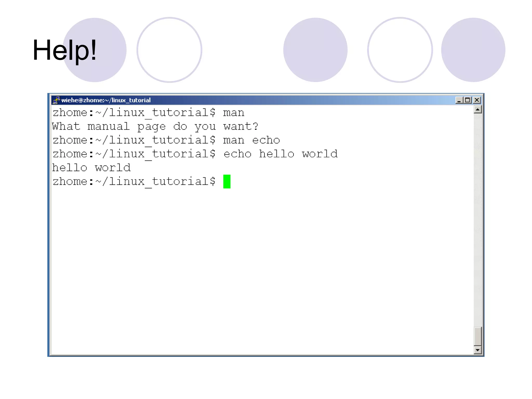Image resolution: width=532 pixels, height=399 pixels.
Task: Maximize the linux_tutorial terminal window
Action: pos(468,100)
